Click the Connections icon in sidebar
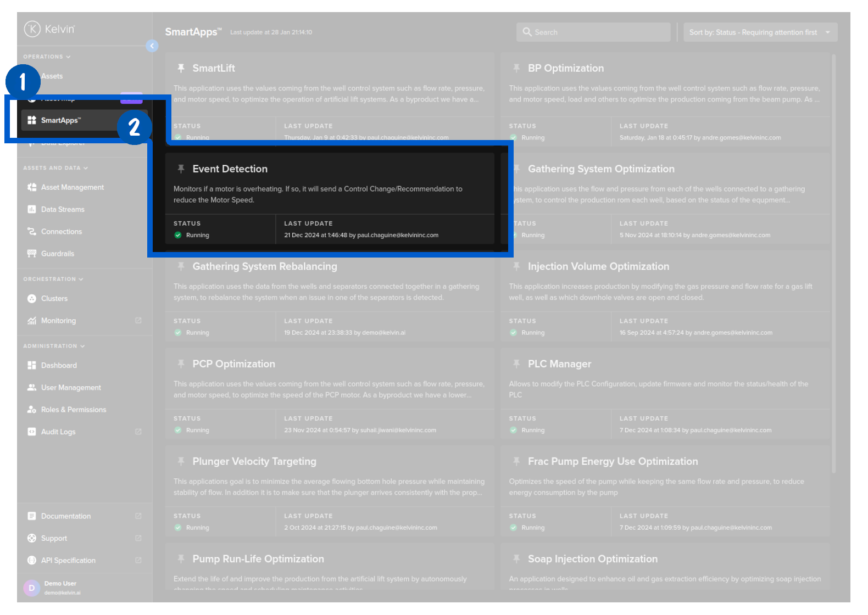Viewport: 868px width, 615px height. point(32,232)
